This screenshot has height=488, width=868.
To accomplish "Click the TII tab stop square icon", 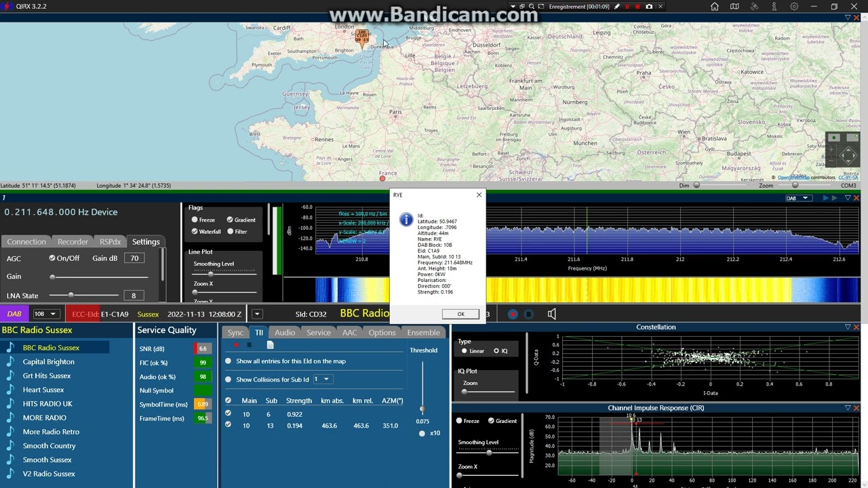I will [x=250, y=345].
